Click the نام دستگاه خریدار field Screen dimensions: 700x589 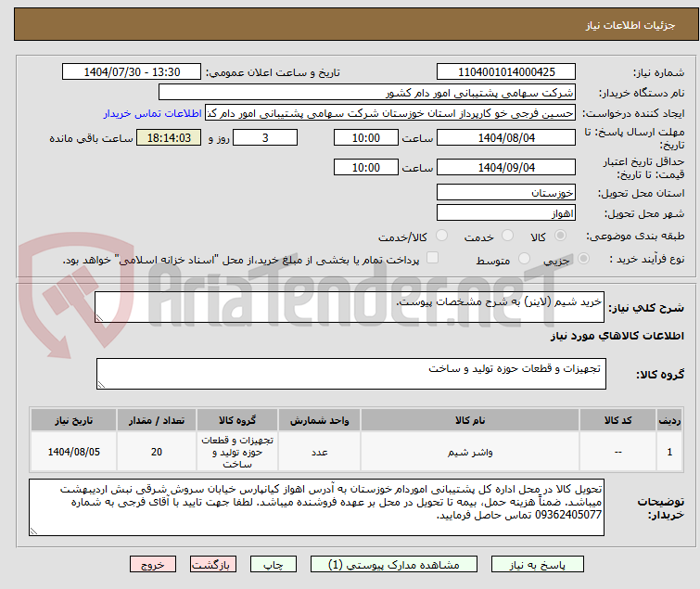(x=367, y=93)
